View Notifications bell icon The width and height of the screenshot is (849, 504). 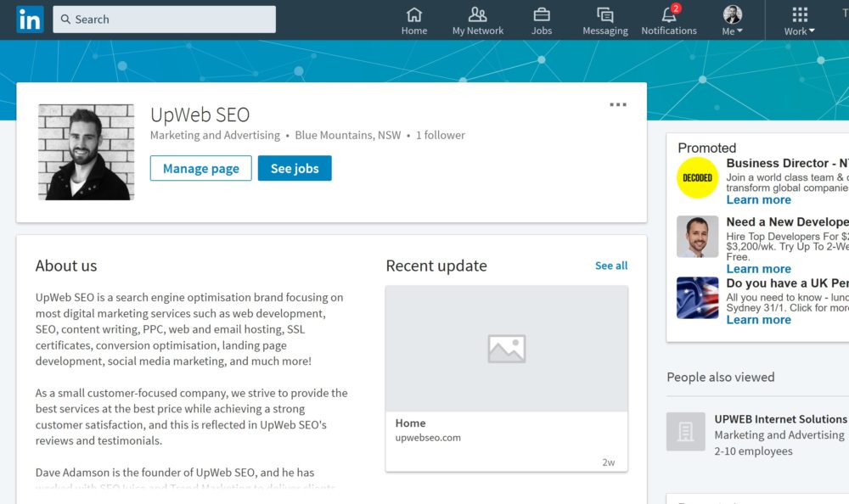[669, 14]
